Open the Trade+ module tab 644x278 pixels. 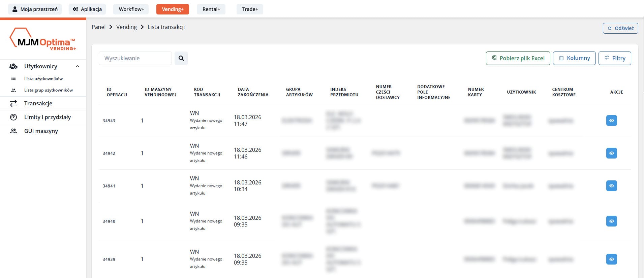pyautogui.click(x=250, y=9)
